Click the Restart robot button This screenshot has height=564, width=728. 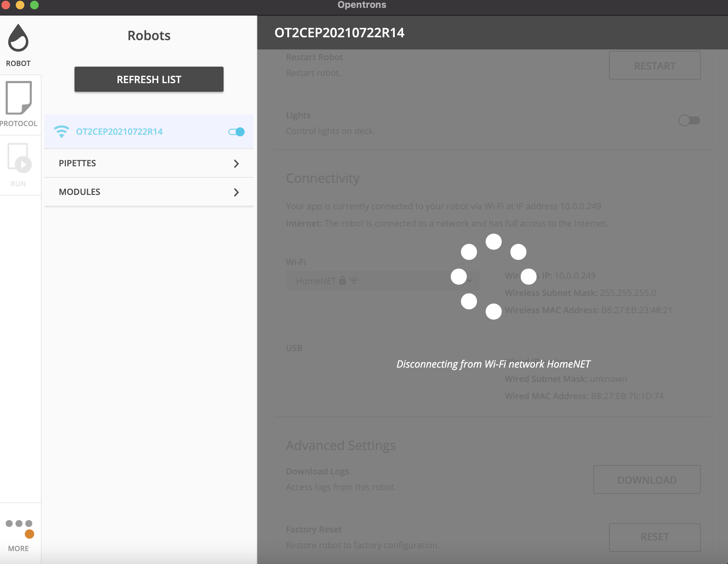pos(655,66)
